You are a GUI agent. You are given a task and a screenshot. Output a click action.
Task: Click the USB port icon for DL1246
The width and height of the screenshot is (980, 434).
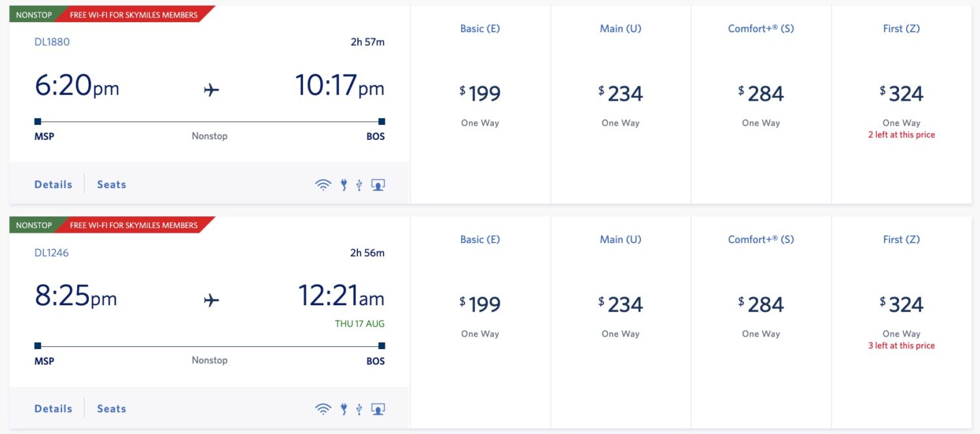click(x=359, y=408)
